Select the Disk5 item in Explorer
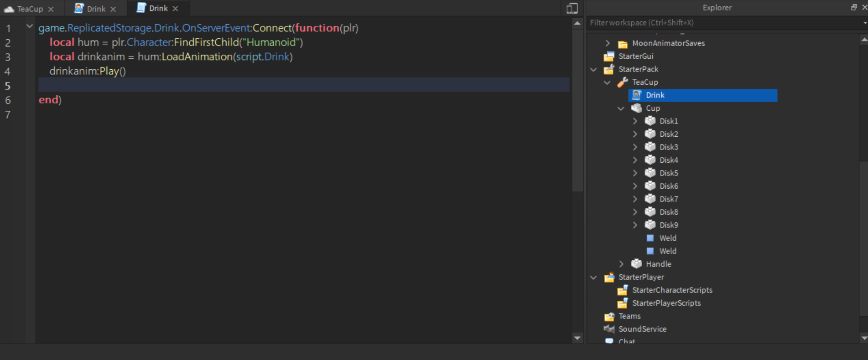This screenshot has width=868, height=360. (668, 173)
